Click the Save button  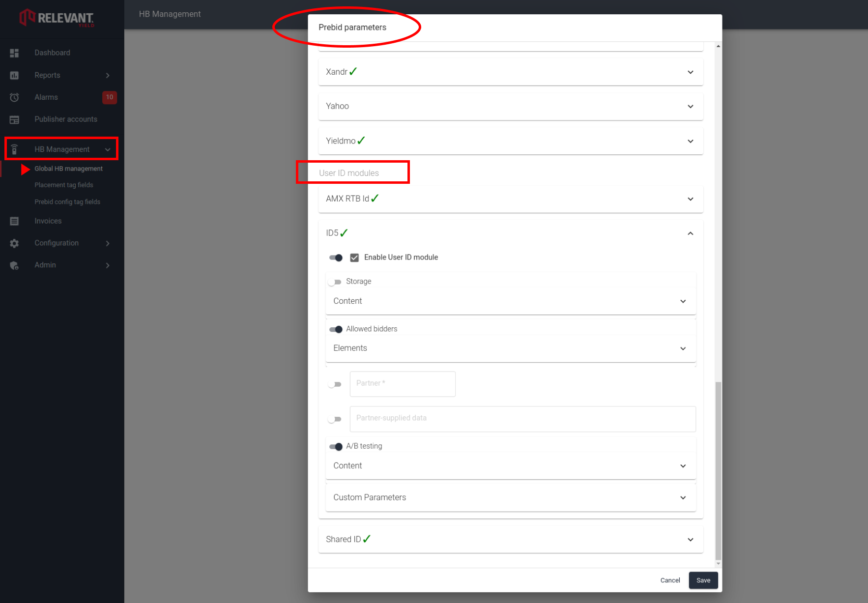[x=703, y=580]
